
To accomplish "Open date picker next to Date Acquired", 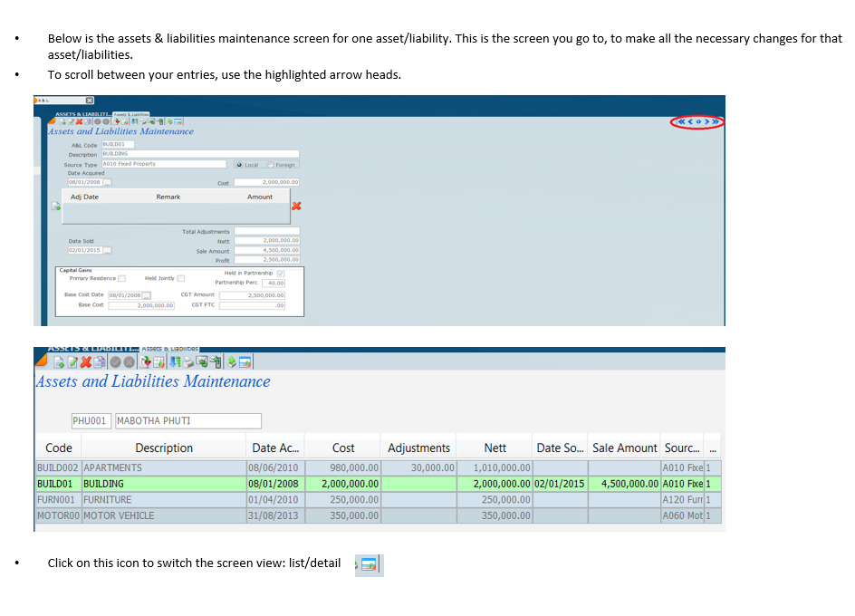I will [x=106, y=181].
